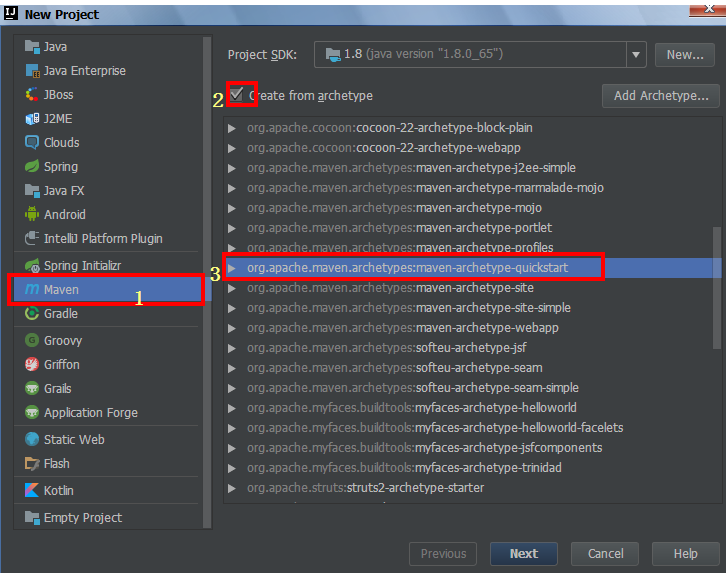The width and height of the screenshot is (726, 573).
Task: Click the grayed-out Previous button
Action: 443,554
